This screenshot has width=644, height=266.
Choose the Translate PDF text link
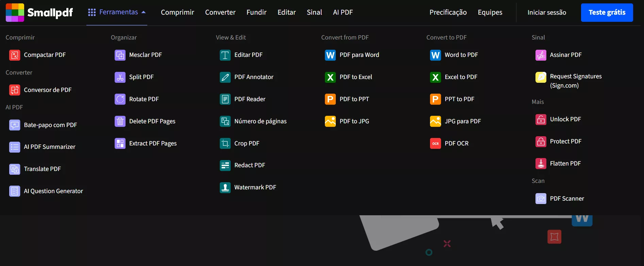pos(43,169)
